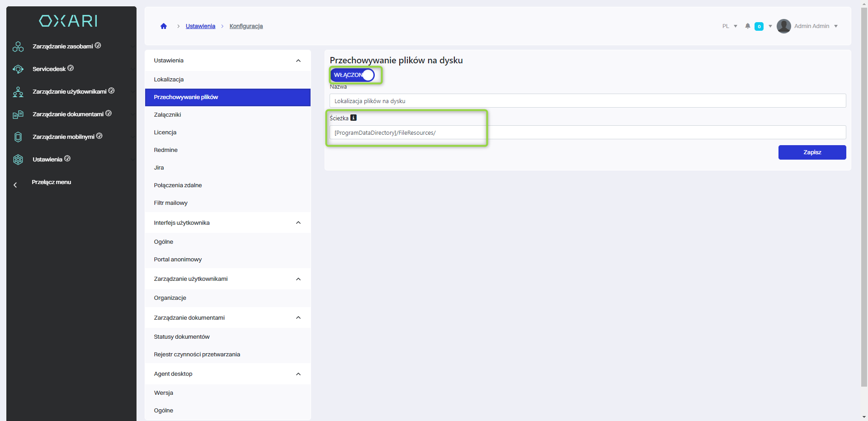Click the Zarządzanie mobilnymi sidebar icon

pyautogui.click(x=18, y=137)
